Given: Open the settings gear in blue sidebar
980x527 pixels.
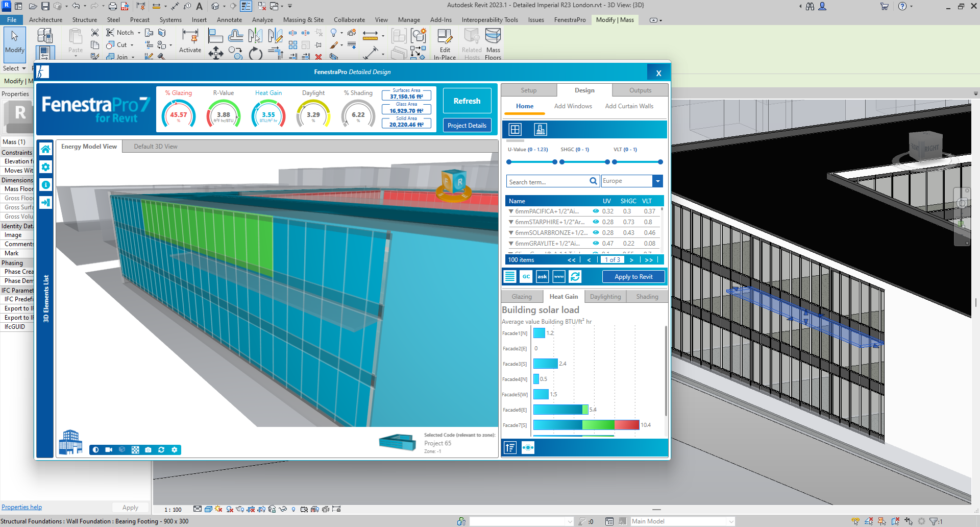Looking at the screenshot, I should click(45, 167).
